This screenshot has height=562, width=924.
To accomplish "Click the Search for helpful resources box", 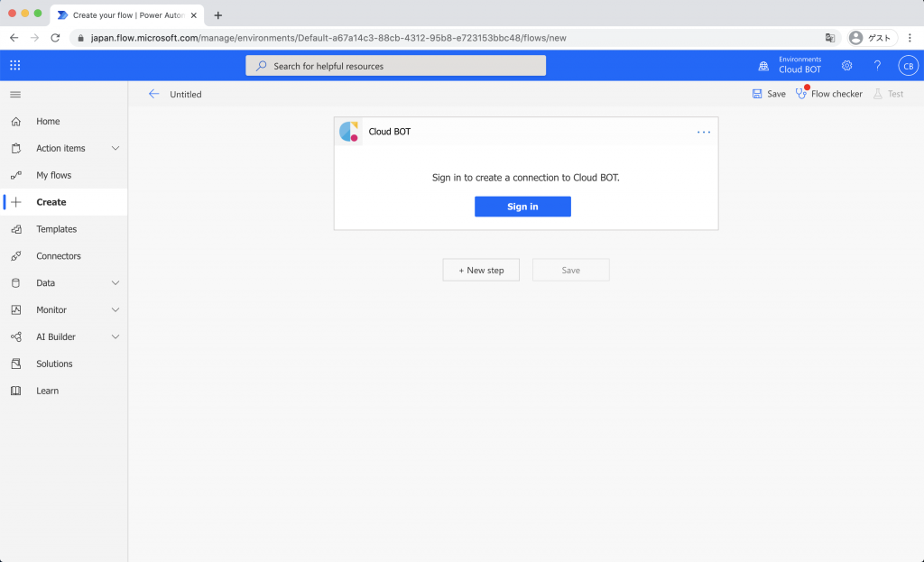I will pos(395,65).
